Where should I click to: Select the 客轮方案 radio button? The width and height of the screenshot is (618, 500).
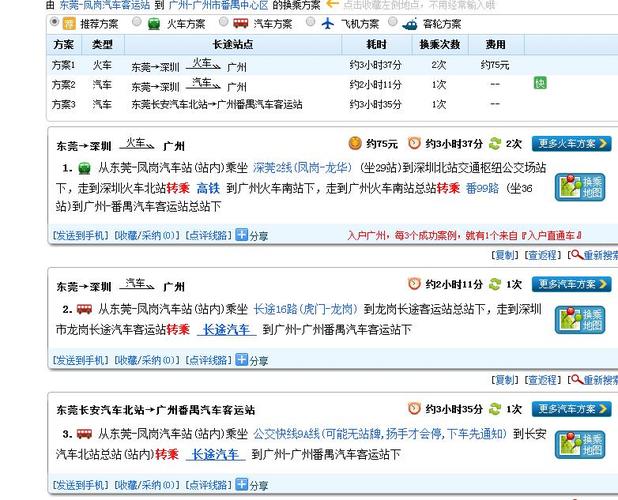(393, 22)
